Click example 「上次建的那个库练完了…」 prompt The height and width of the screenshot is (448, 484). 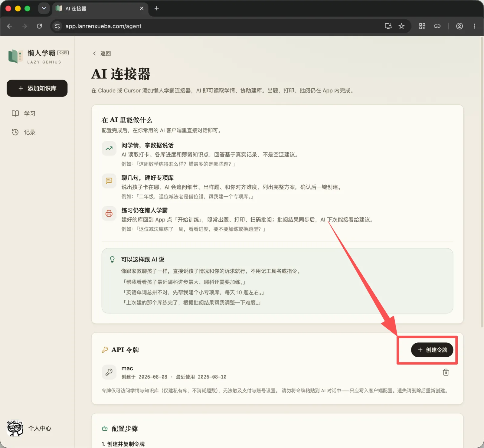192,302
